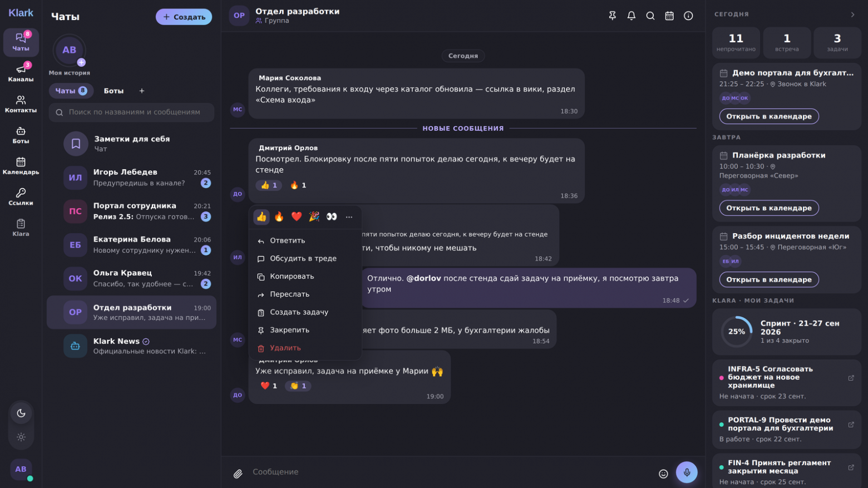Viewport: 868px width, 488px height.
Task: React with the party popper emoji
Action: (x=314, y=217)
